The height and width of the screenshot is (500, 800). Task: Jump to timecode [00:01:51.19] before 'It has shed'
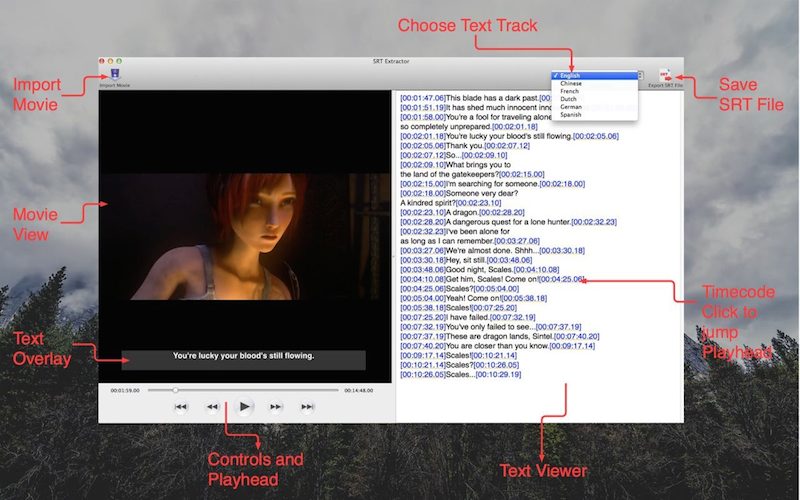coord(423,108)
